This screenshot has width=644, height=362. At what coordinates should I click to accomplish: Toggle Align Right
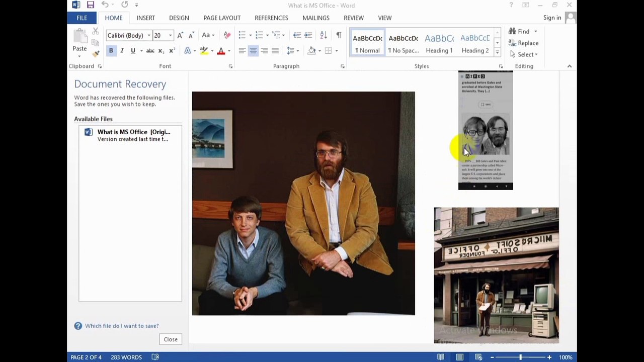click(264, 51)
